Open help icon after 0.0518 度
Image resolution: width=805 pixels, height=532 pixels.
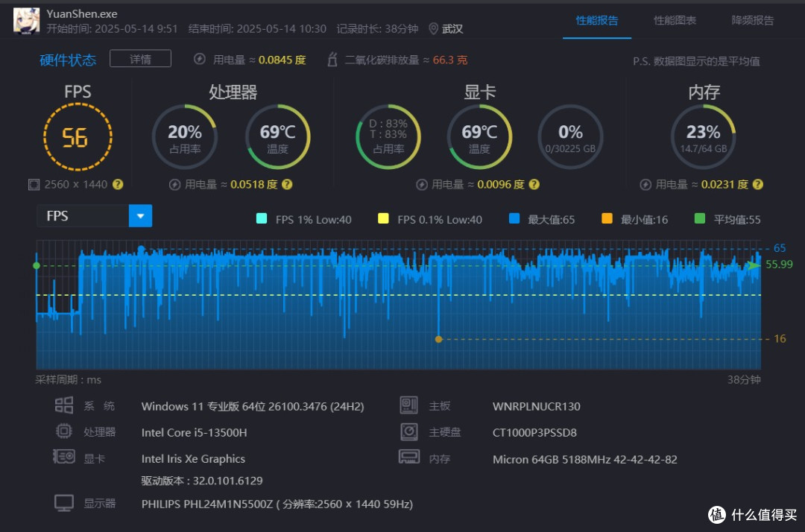(x=287, y=184)
